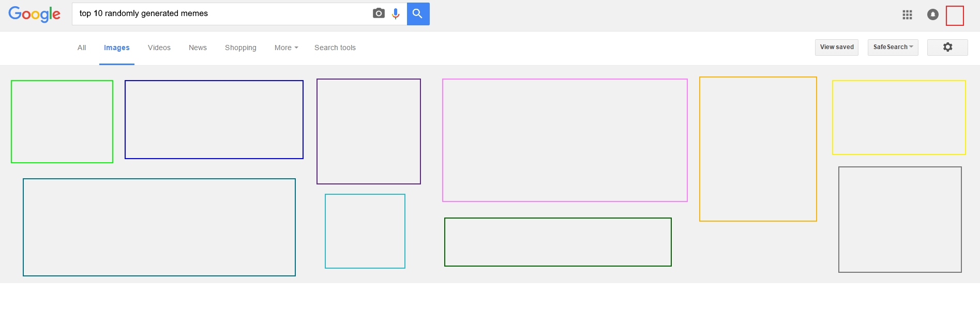This screenshot has height=310, width=980.
Task: Go to the News tab
Action: point(198,48)
